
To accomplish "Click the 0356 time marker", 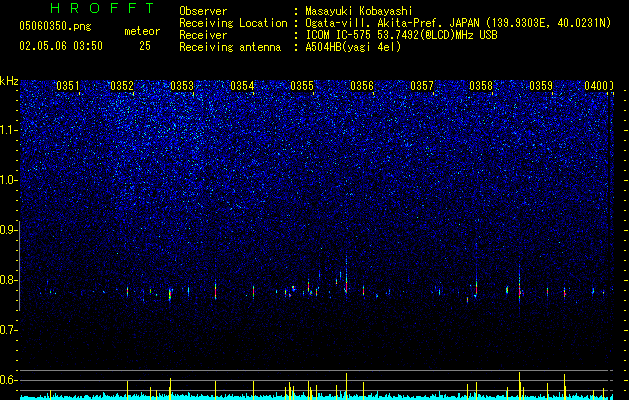I will [362, 86].
